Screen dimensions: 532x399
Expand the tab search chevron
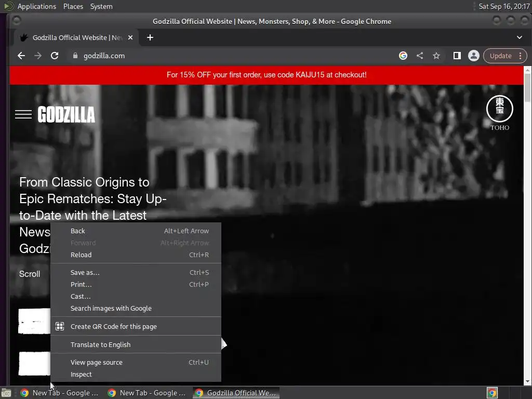(x=520, y=37)
